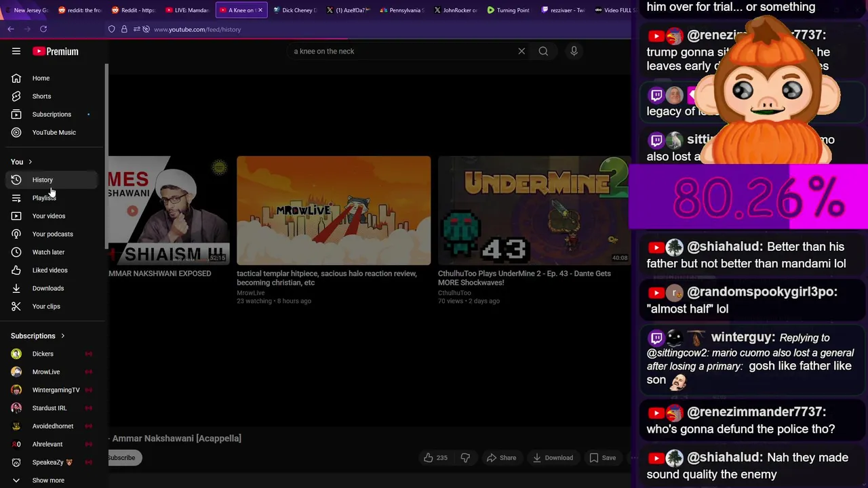Open Avoidedhornet channel subscription

pos(53,426)
